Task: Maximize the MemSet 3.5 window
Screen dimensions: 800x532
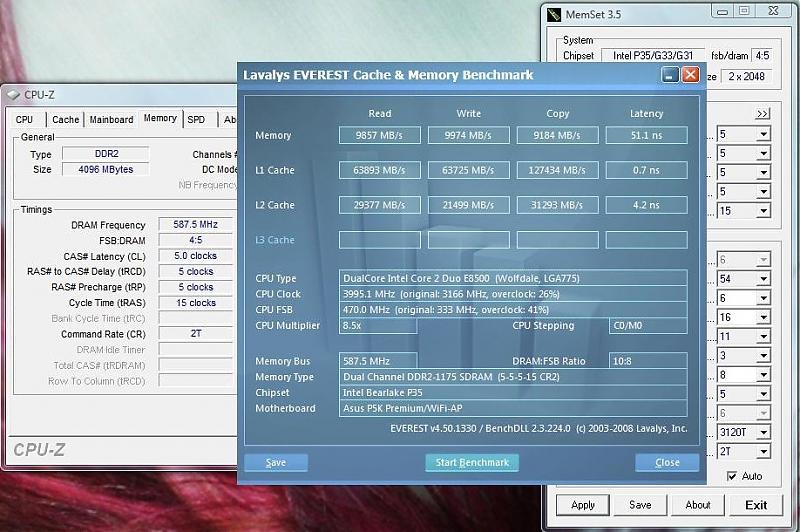Action: click(x=744, y=11)
